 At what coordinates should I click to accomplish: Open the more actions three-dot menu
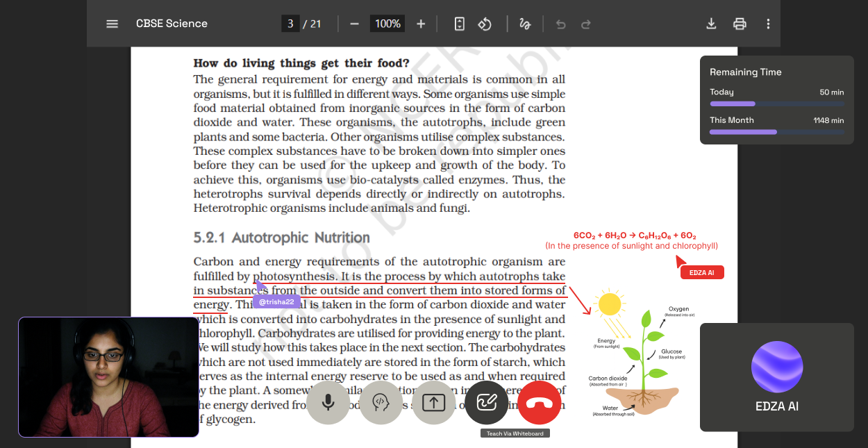coord(768,24)
